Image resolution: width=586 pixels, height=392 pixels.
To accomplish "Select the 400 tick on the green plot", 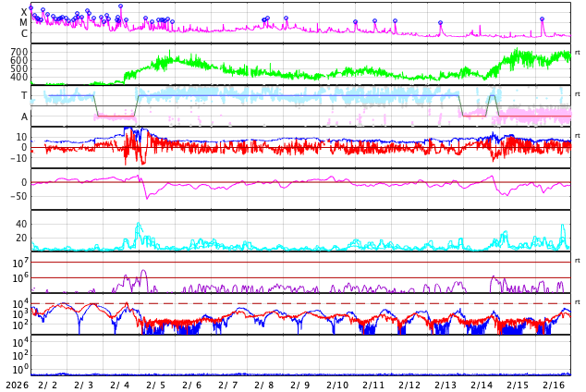I will (x=19, y=77).
